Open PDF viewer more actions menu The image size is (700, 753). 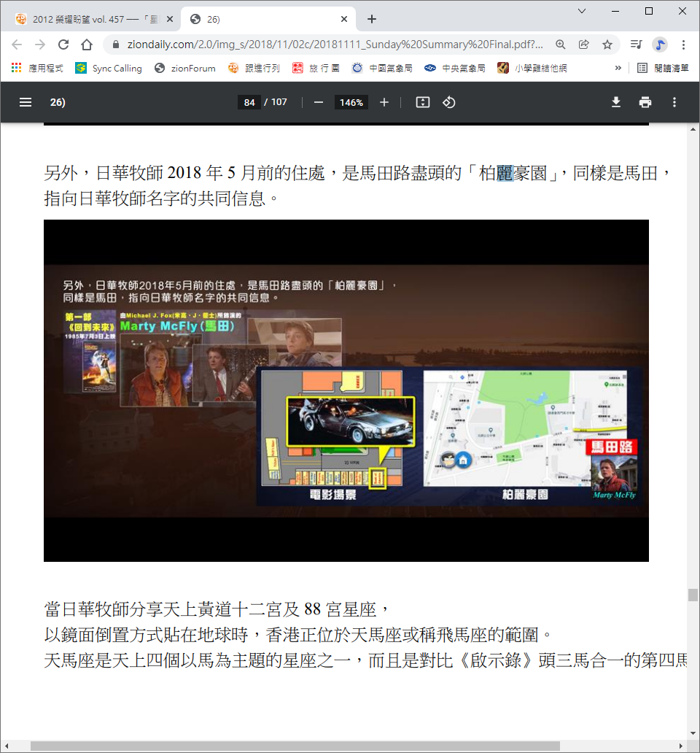tap(674, 102)
